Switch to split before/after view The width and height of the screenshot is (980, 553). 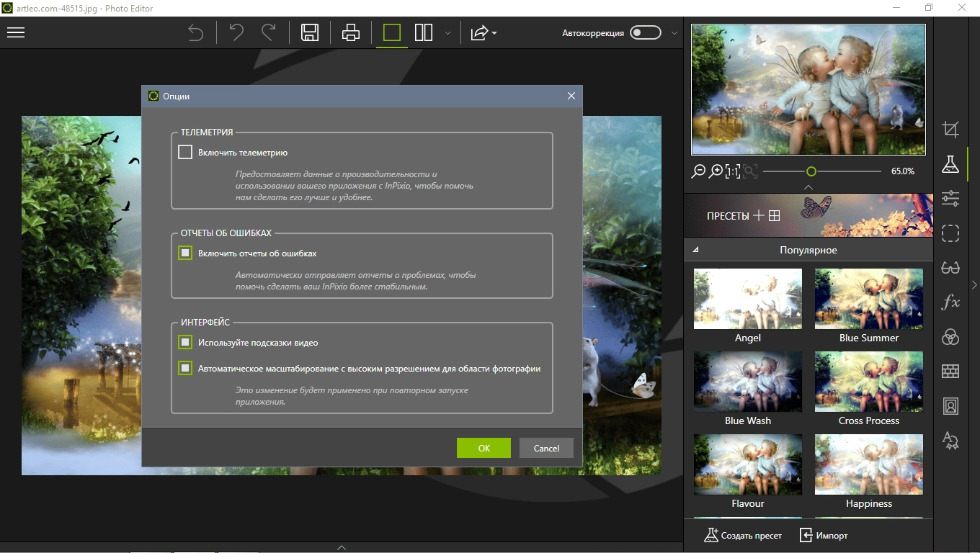point(424,32)
